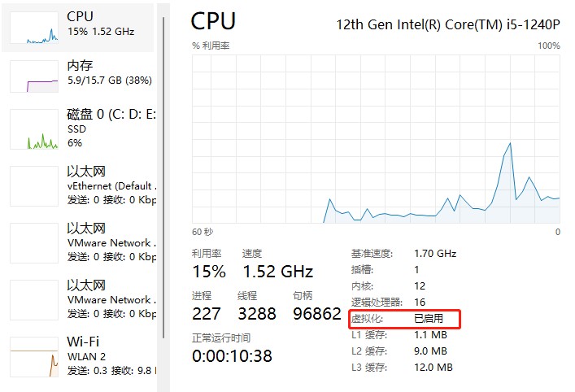Image resolution: width=575 pixels, height=392 pixels.
Task: Select the first VMware Network 以太网 entry
Action: 78,242
